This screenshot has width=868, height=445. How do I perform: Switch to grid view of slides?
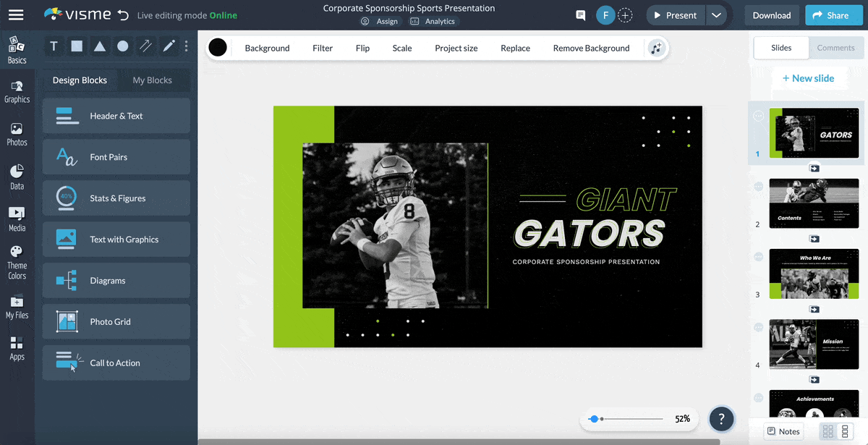coord(828,432)
